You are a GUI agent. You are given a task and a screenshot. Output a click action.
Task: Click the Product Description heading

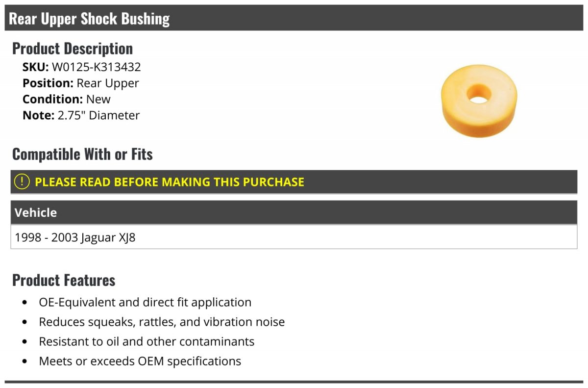tap(73, 49)
